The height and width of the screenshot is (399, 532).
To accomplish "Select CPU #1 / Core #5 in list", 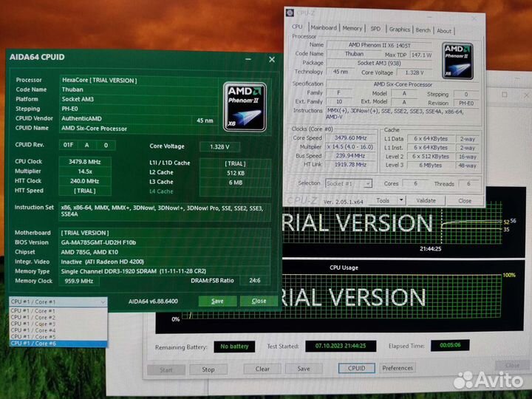I will pos(58,337).
